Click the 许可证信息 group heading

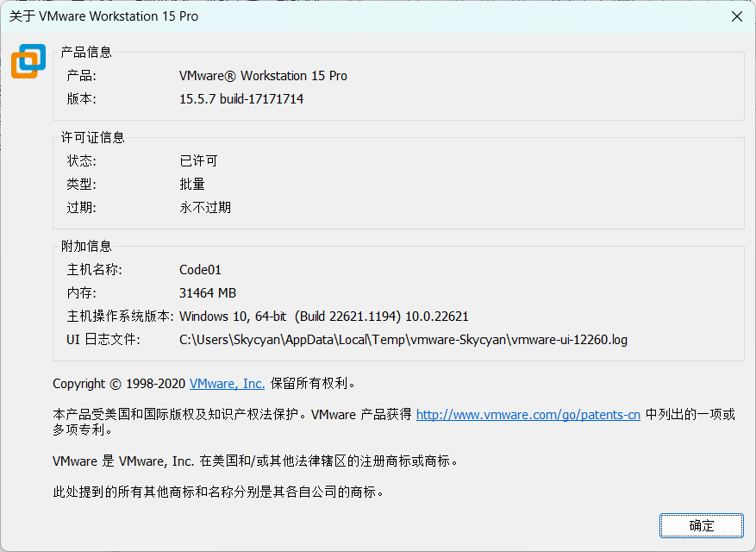coord(92,137)
